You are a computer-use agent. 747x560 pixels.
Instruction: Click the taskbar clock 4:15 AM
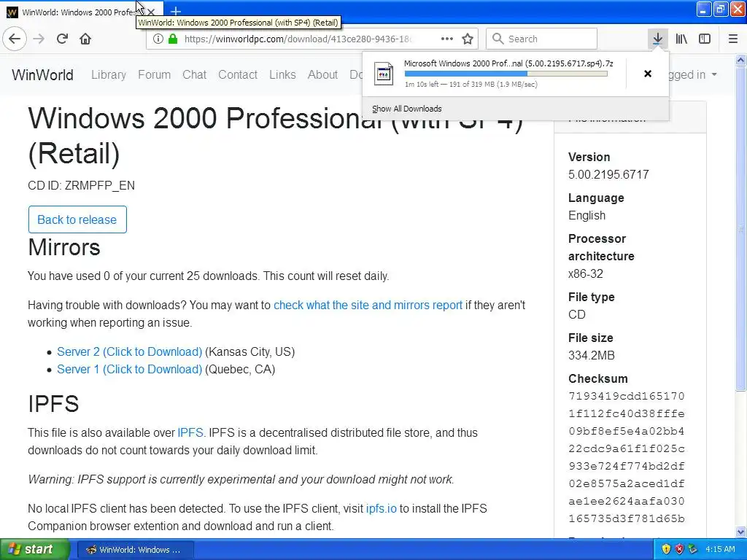click(720, 549)
